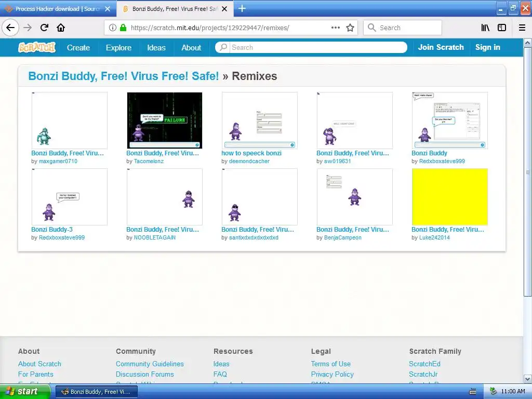Open Bonzi Buddy-3 project thumbnail
This screenshot has height=399, width=532.
70,197
